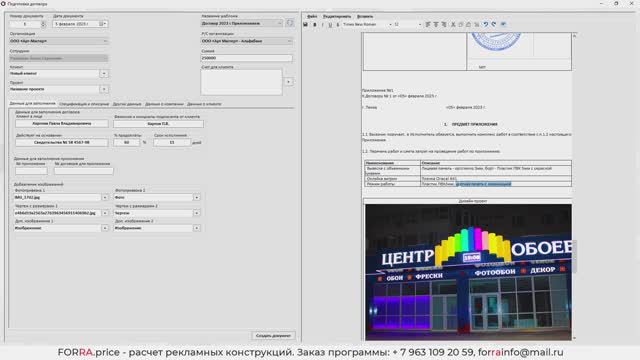Open the Файл menu
Viewport: 640px width, 360px height.
[312, 16]
